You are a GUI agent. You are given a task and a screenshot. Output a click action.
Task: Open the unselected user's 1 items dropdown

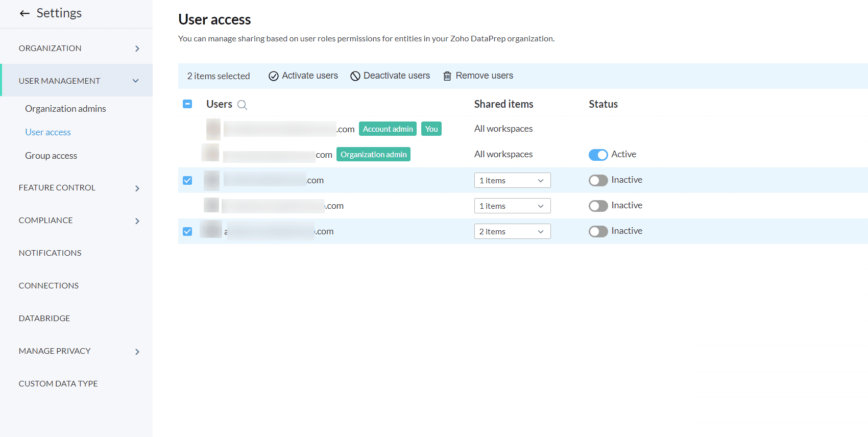point(512,206)
